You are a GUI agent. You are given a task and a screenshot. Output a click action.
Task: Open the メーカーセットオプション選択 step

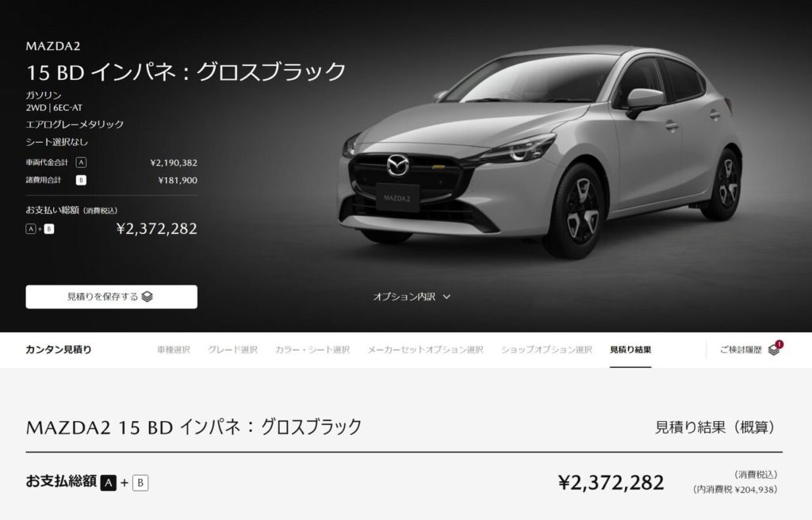pyautogui.click(x=425, y=350)
